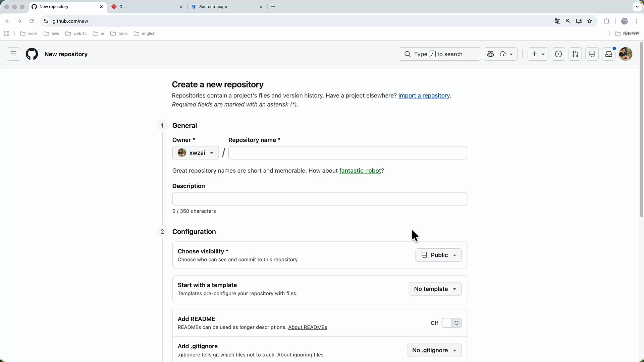Use the suggested name fantastic-robot
Screen dimensions: 644x362
(x=360, y=171)
